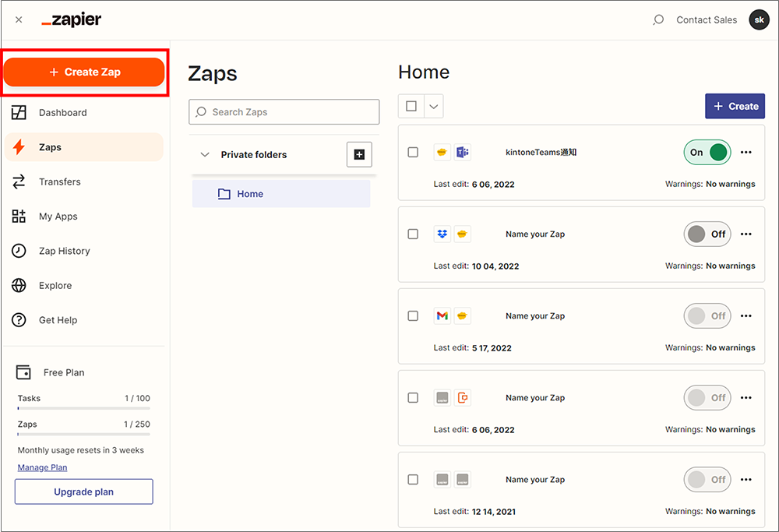Open Get Help in the sidebar
779x532 pixels.
(x=84, y=320)
